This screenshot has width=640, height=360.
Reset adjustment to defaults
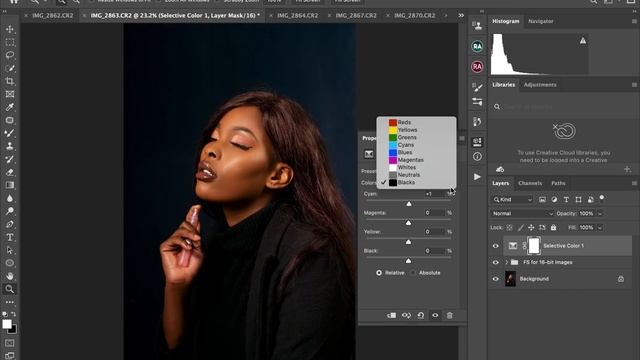click(x=421, y=315)
